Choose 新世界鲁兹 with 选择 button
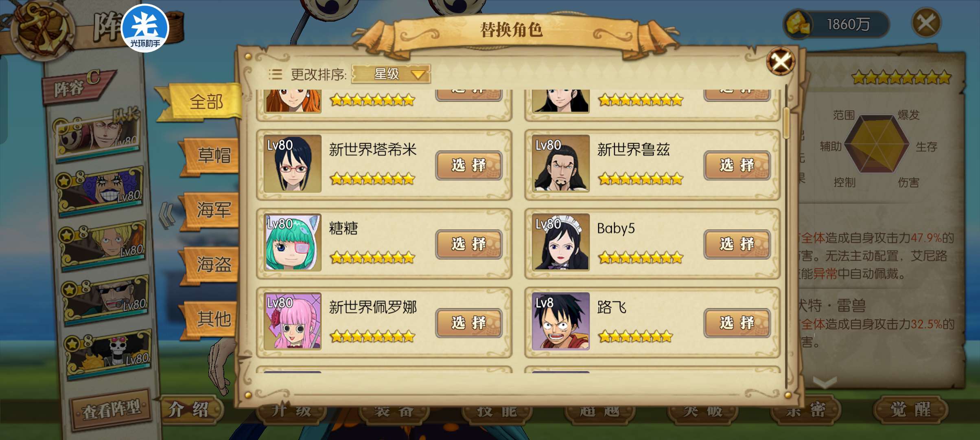This screenshot has width=980, height=440. pos(737,165)
